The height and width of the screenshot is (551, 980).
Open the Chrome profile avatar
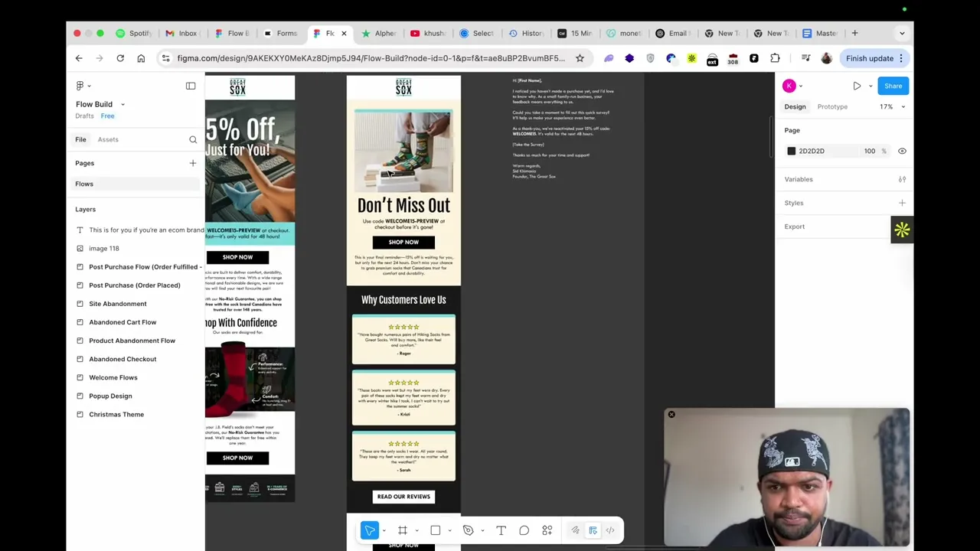(826, 58)
